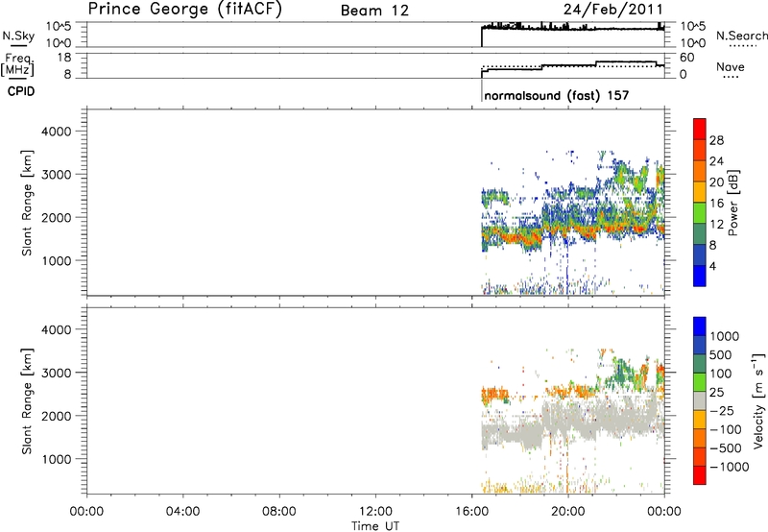Click the Velocity [m s-1] colorbar title
Viewport: 768px width, 532px height.
point(758,400)
